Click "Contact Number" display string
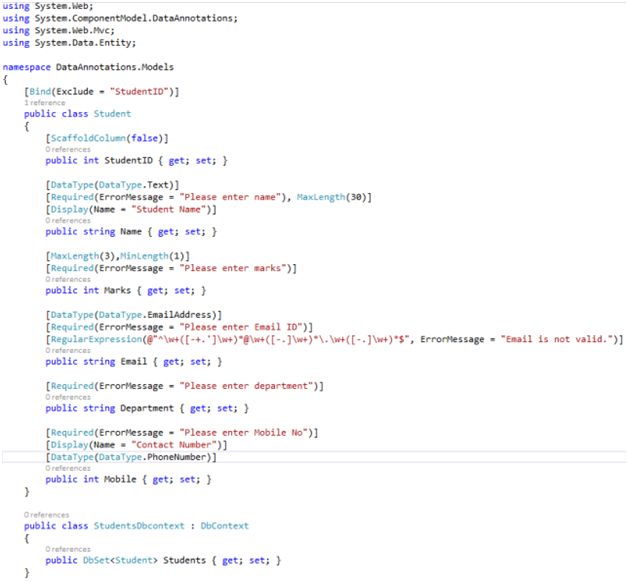The width and height of the screenshot is (628, 582). click(x=174, y=445)
